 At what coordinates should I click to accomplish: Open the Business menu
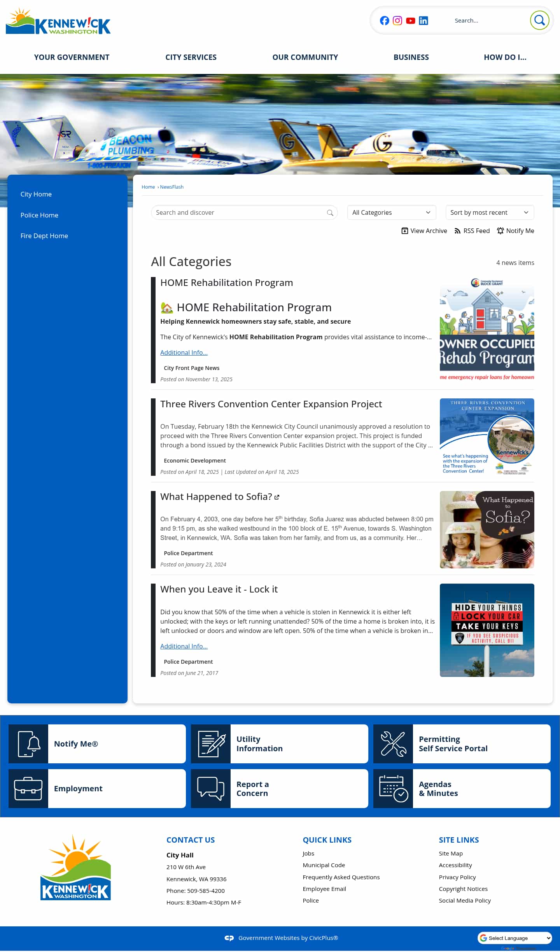click(411, 58)
